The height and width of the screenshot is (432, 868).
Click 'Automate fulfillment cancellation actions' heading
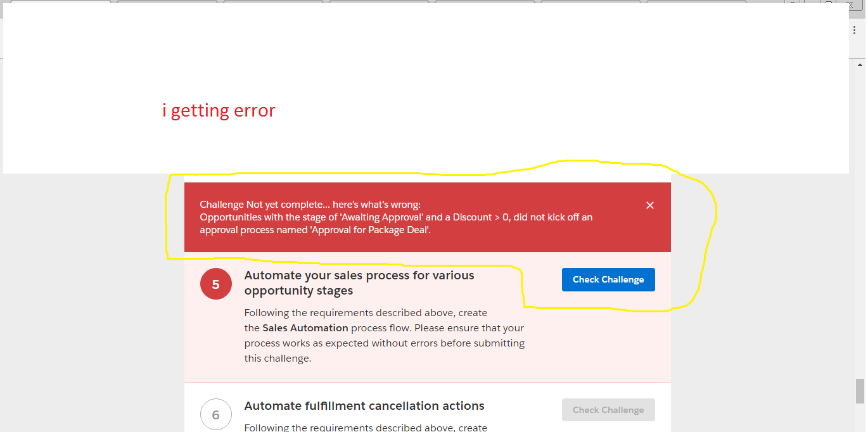click(364, 406)
